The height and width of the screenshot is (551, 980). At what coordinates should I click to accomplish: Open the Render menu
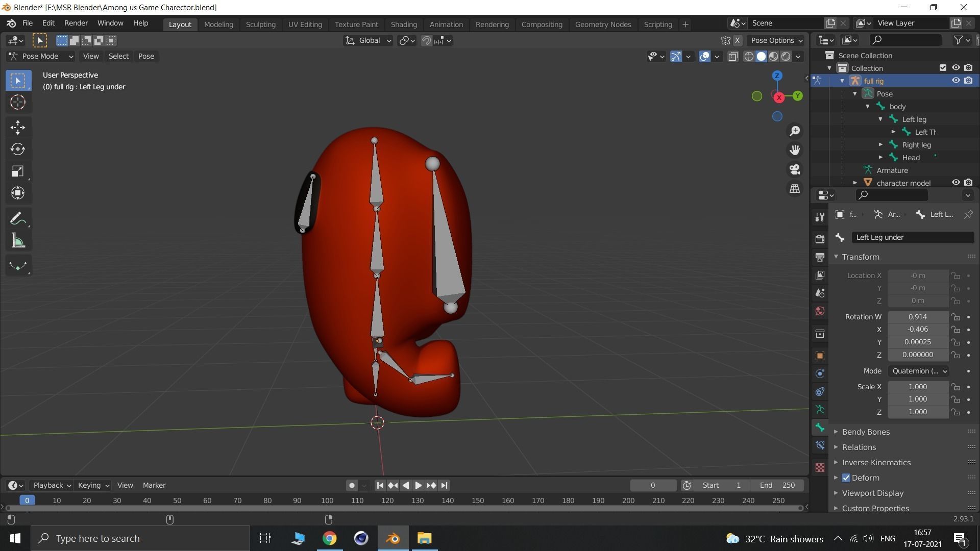(76, 23)
